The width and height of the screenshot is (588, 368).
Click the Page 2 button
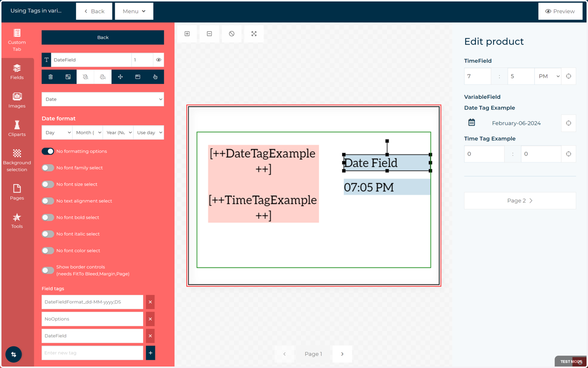[520, 201]
